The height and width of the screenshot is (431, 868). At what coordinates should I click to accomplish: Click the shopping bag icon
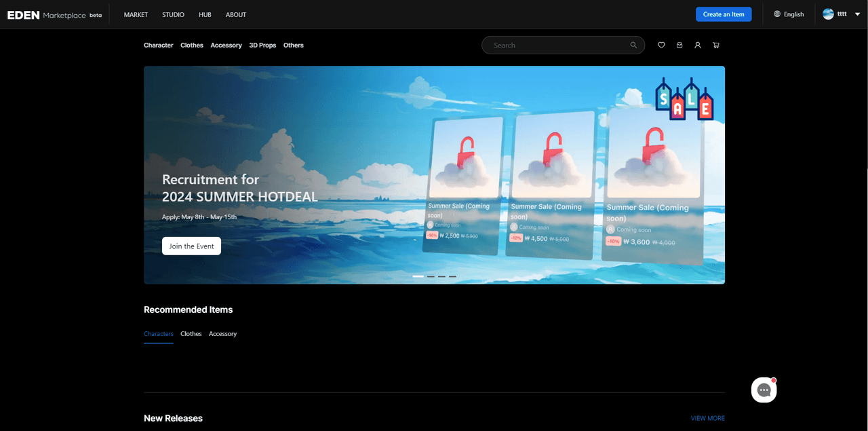pos(679,45)
